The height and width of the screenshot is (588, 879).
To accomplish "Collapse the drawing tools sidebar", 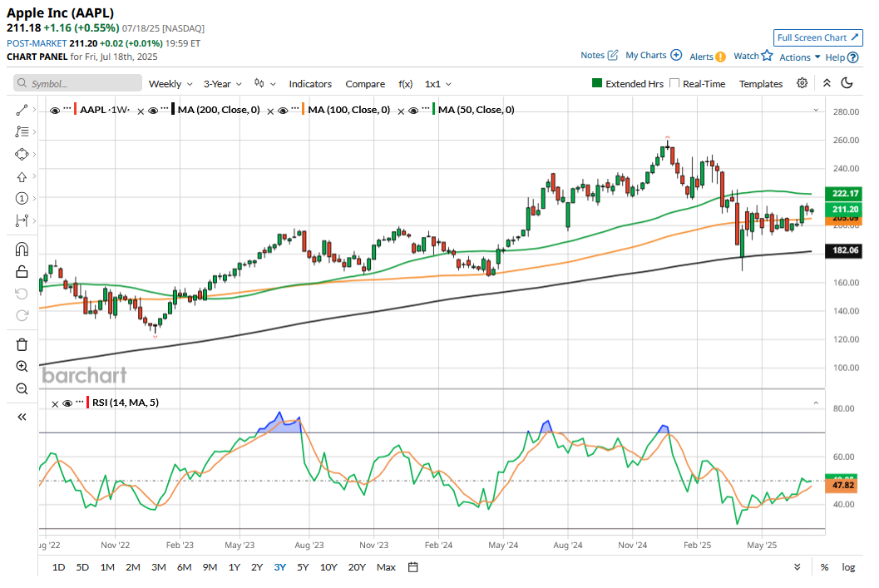I will point(22,417).
